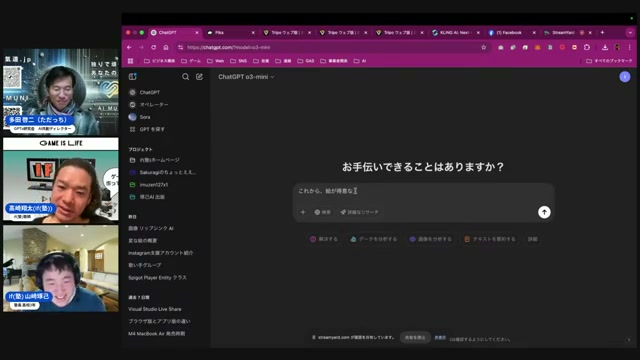Stop screen sharing in the streamyard.com bar
640x360 pixels.
point(415,338)
